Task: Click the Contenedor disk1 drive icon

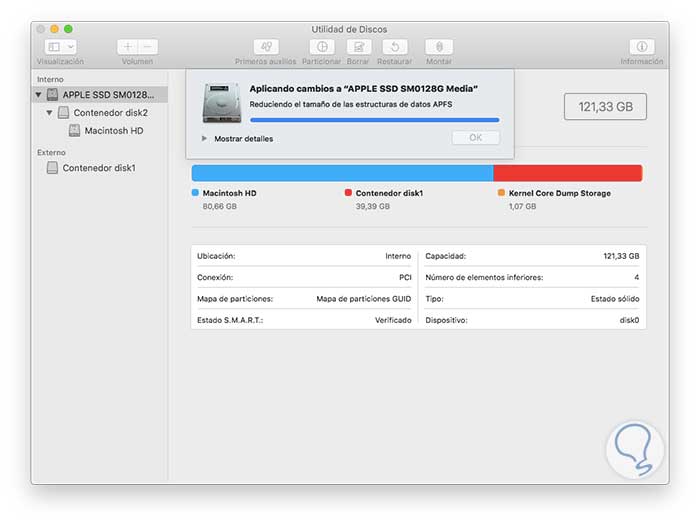Action: [x=53, y=168]
